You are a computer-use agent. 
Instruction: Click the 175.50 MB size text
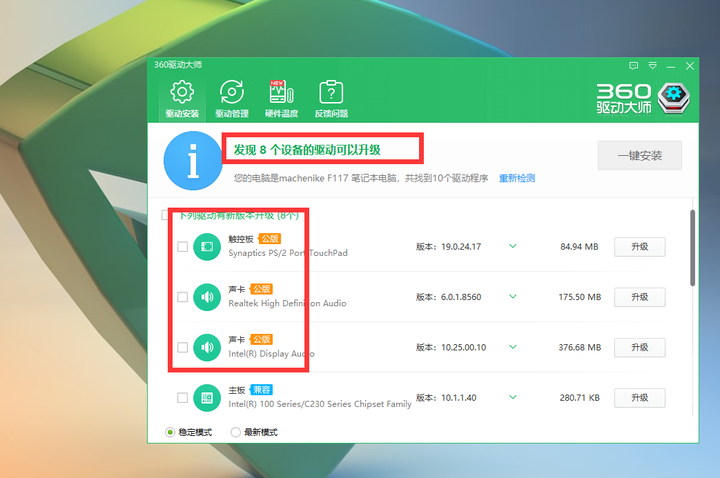point(579,297)
